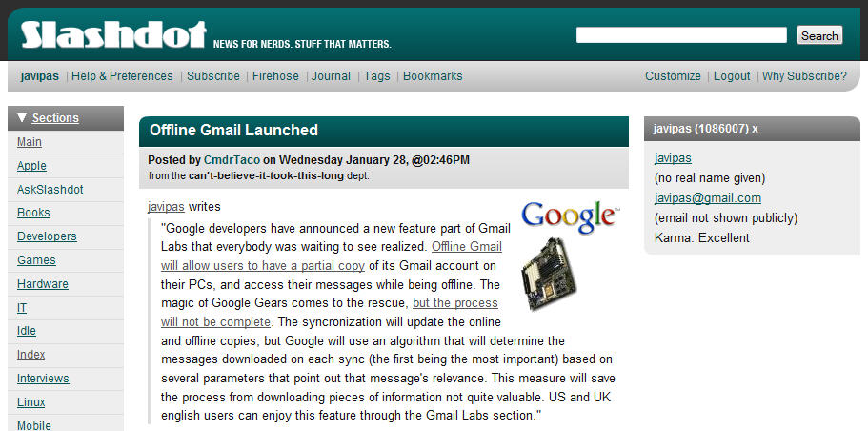
Task: Open the Games section
Action: 36,259
